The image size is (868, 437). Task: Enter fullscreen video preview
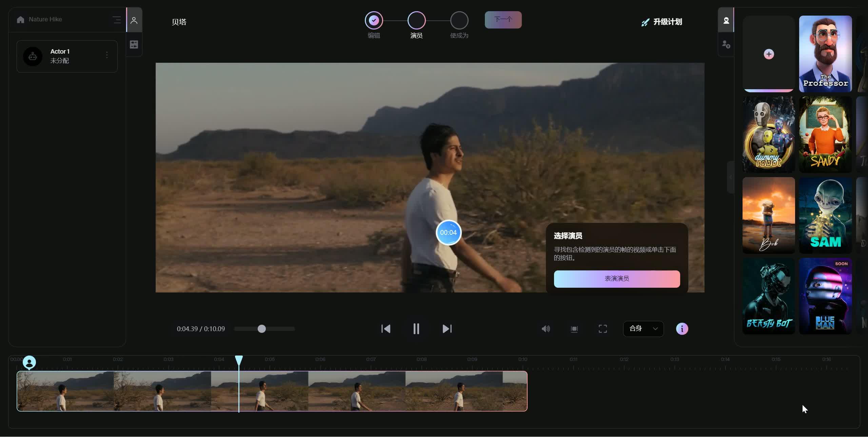[603, 329]
